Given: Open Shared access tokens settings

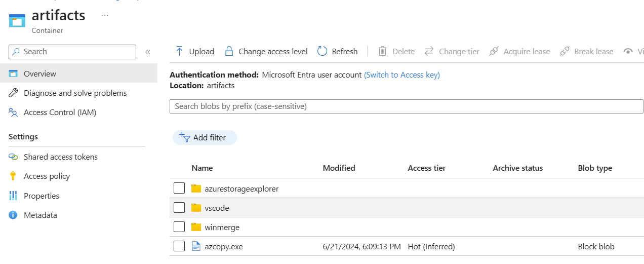Looking at the screenshot, I should 61,157.
